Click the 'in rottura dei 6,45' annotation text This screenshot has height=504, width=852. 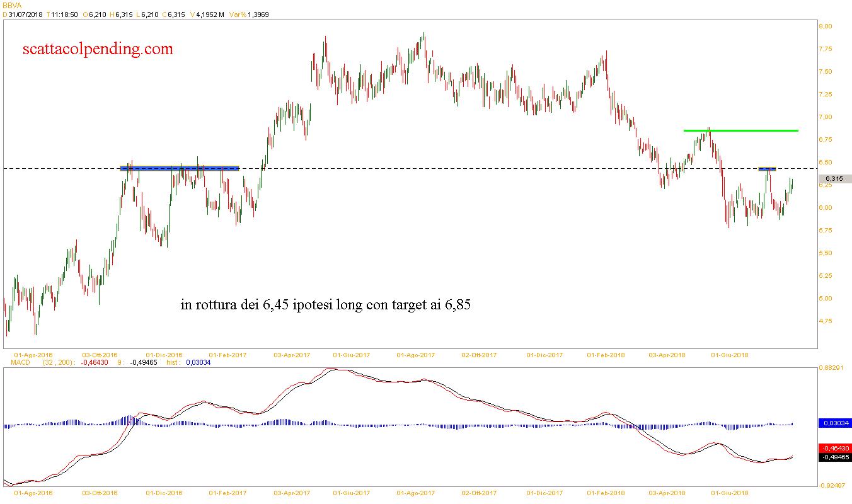(x=326, y=306)
